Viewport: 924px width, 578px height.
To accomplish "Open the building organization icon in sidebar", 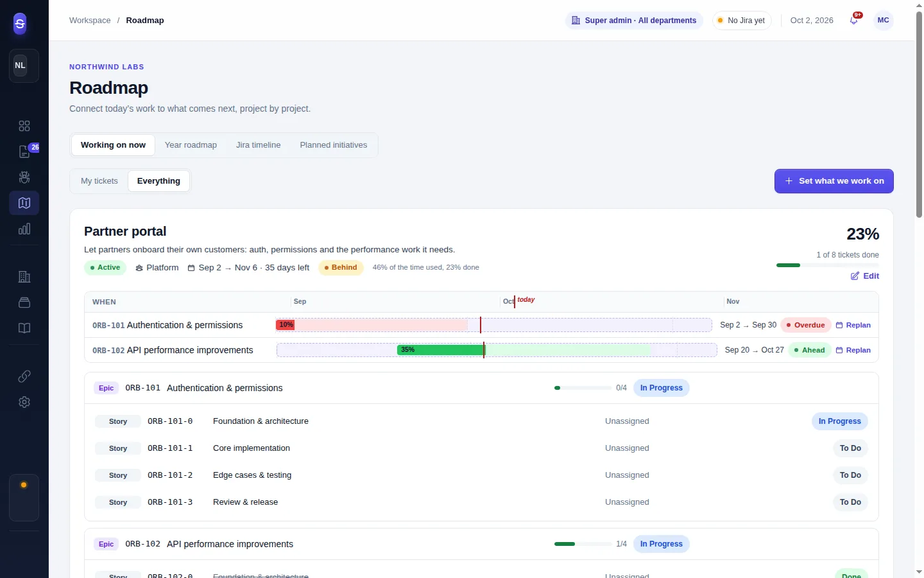I will pyautogui.click(x=24, y=277).
